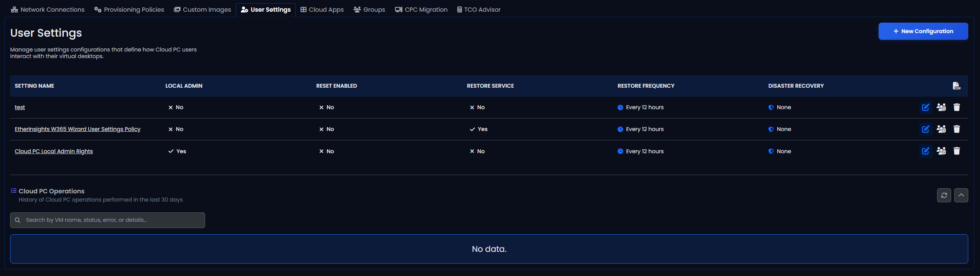Click the New Configuration button
The width and height of the screenshot is (980, 276).
923,31
